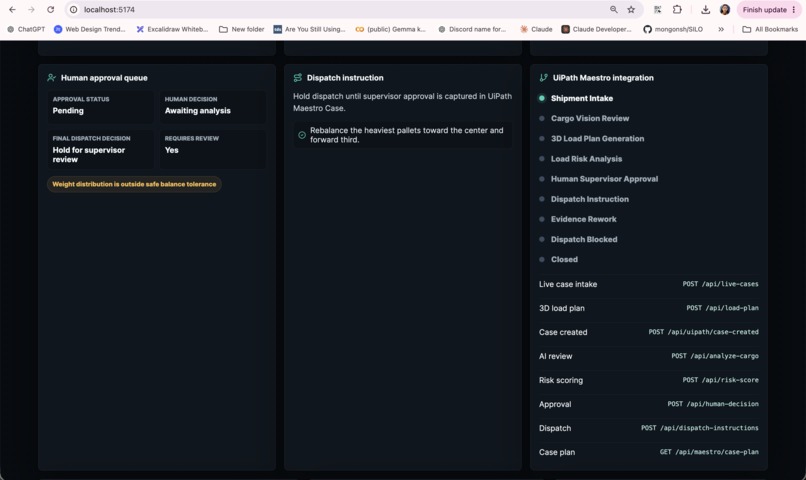Open the New folder bookmark folder

click(x=242, y=29)
